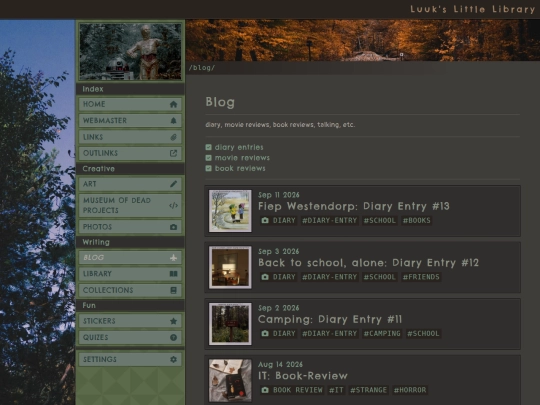The width and height of the screenshot is (540, 405).
Task: Click the open book icon on Library
Action: pos(173,274)
